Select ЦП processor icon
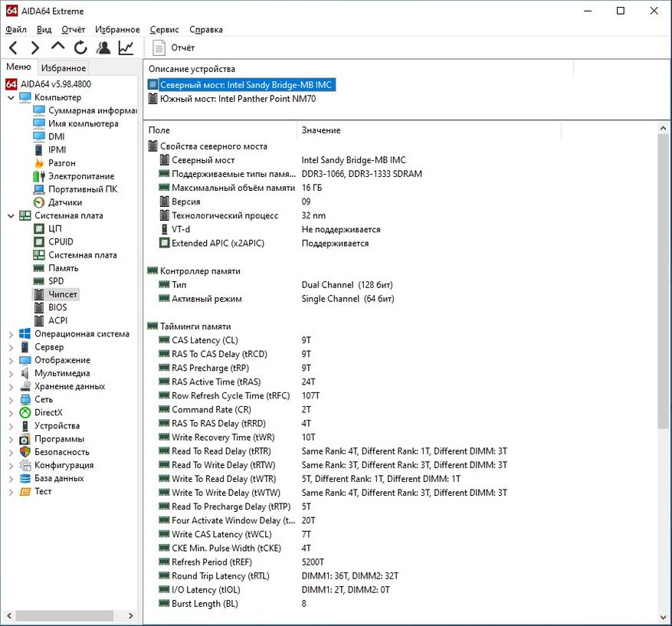672x626 pixels. click(39, 229)
